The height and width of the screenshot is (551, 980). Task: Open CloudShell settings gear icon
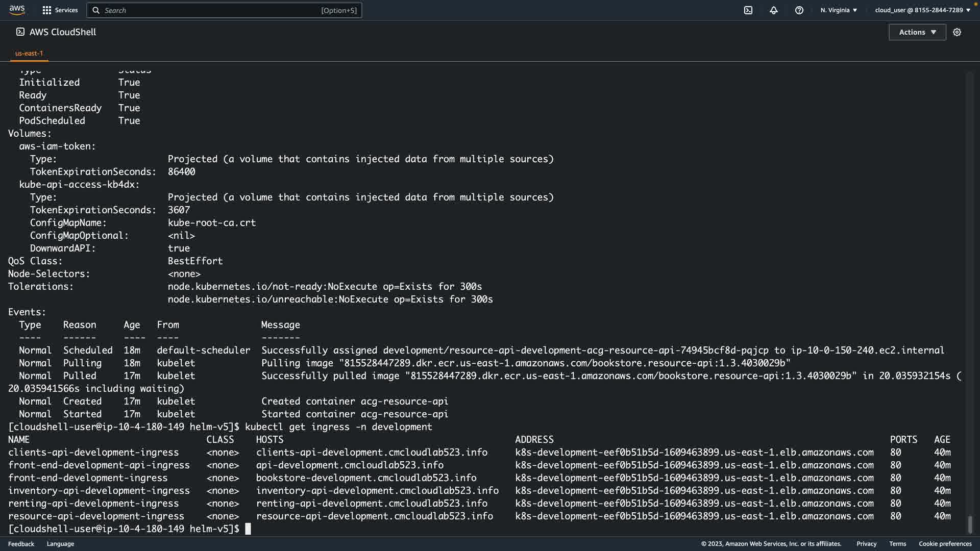point(957,32)
